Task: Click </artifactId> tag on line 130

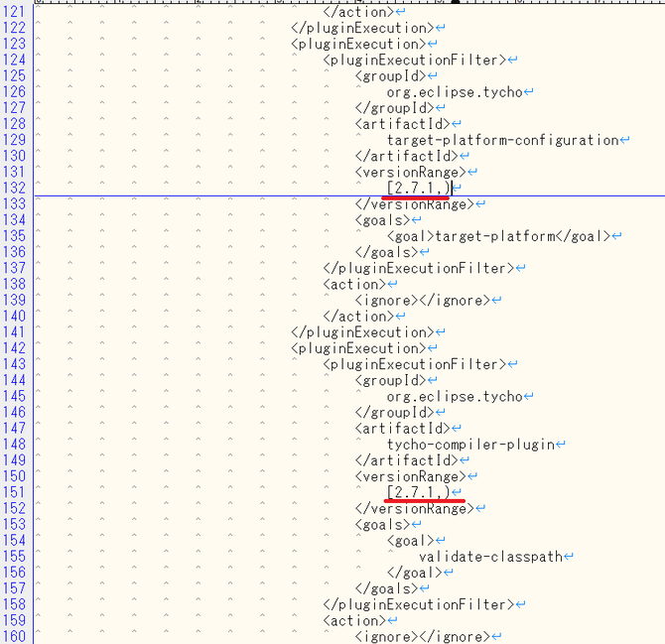Action: pos(406,156)
